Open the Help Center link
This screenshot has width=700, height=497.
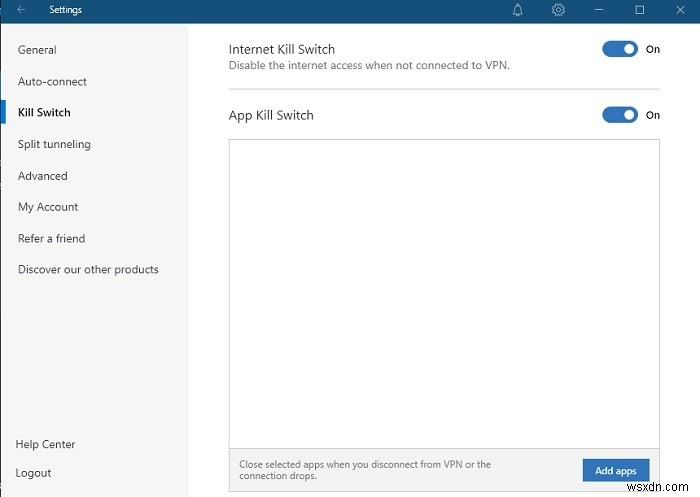point(45,444)
